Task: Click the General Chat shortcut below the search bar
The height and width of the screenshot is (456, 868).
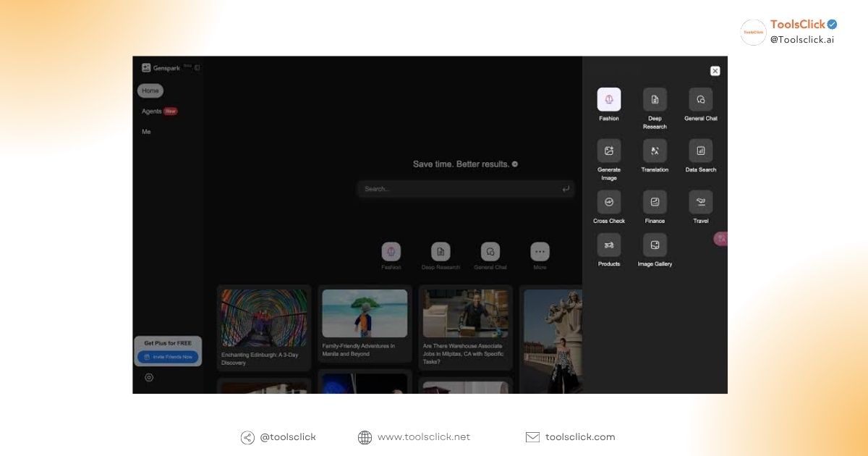Action: 490,252
